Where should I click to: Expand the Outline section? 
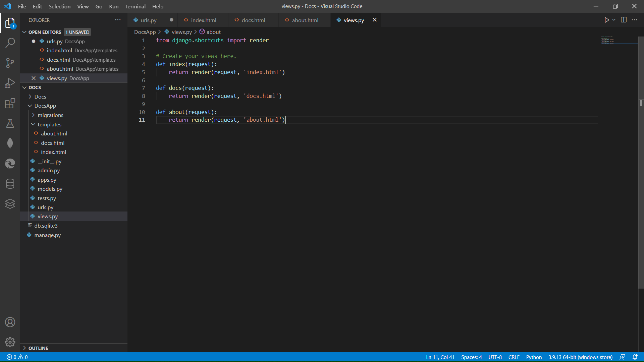point(38,348)
